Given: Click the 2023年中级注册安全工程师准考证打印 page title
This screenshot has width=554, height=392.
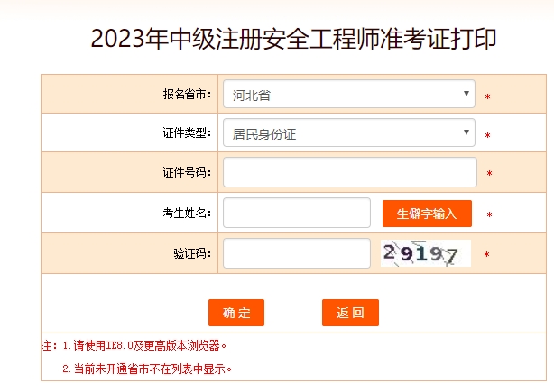Looking at the screenshot, I should 294,40.
